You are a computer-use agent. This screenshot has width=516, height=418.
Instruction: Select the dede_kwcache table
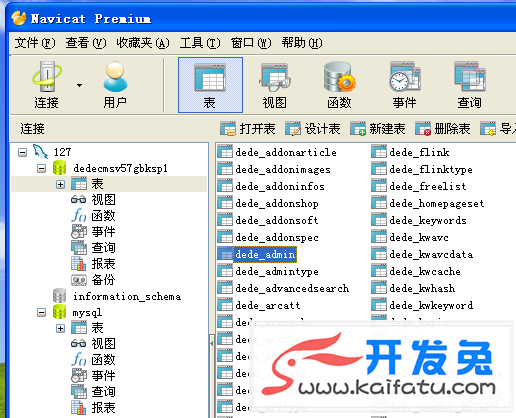[x=416, y=271]
